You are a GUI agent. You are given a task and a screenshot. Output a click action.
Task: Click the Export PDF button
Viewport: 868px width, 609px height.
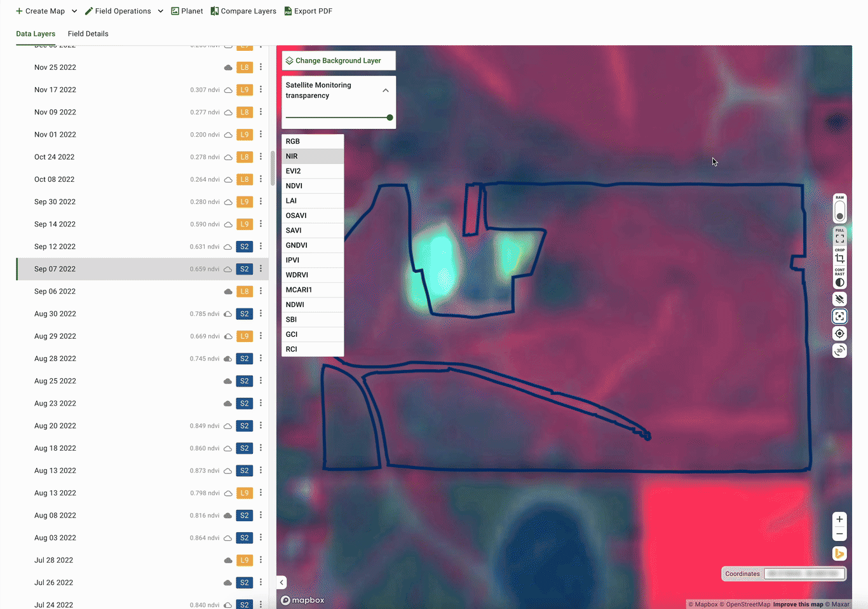tap(308, 11)
